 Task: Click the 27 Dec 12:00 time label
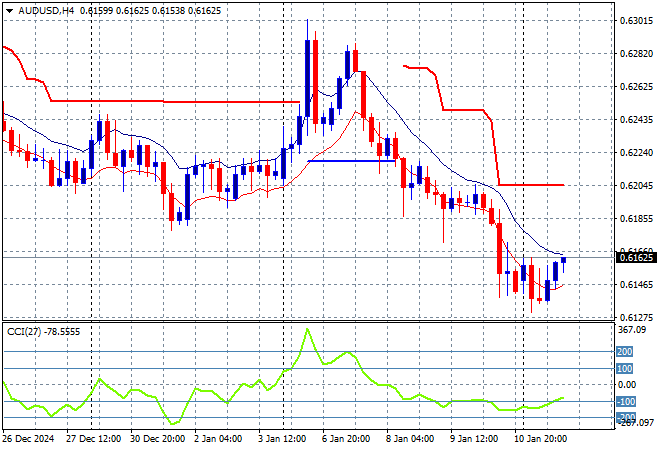point(93,439)
